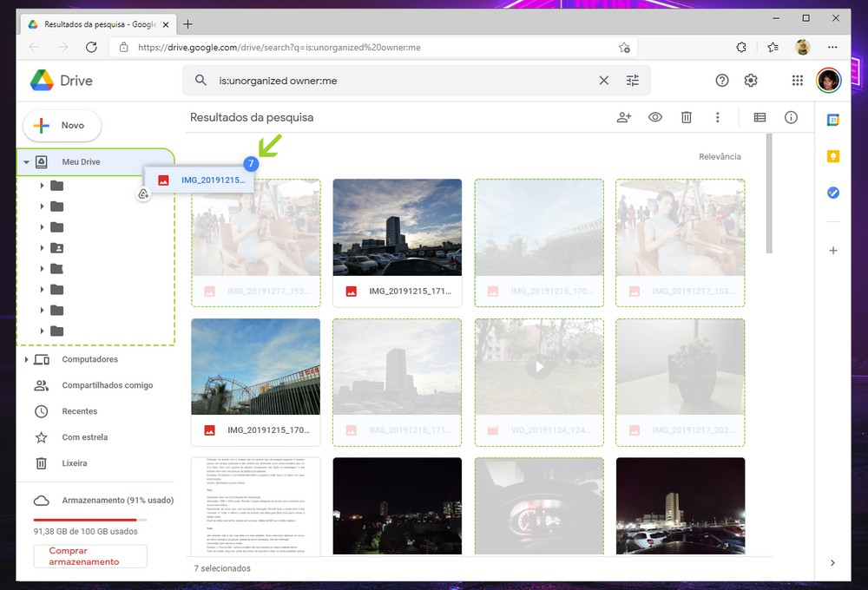This screenshot has height=590, width=868.
Task: Clear the search query with X
Action: pos(604,81)
